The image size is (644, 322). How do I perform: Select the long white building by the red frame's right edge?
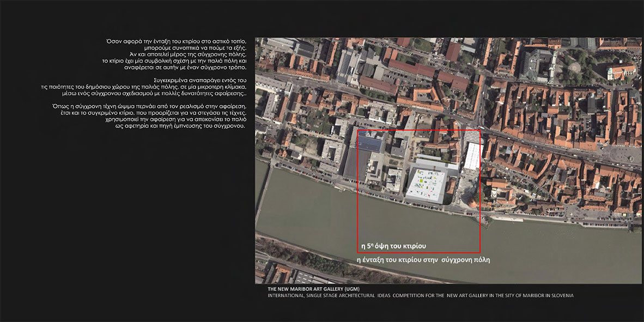473,156
